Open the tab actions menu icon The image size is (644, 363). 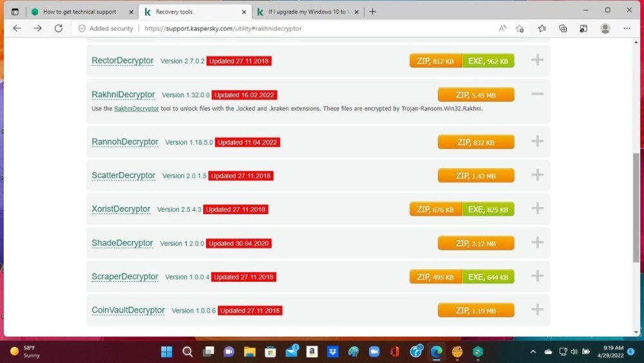[15, 12]
